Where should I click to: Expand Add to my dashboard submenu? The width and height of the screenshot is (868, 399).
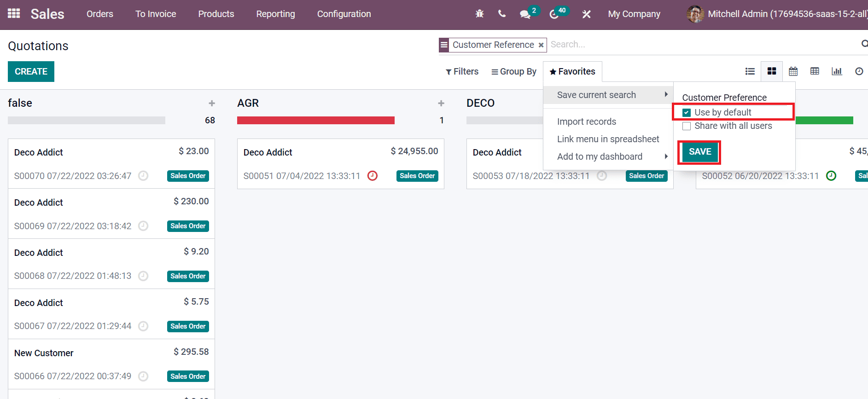point(608,156)
